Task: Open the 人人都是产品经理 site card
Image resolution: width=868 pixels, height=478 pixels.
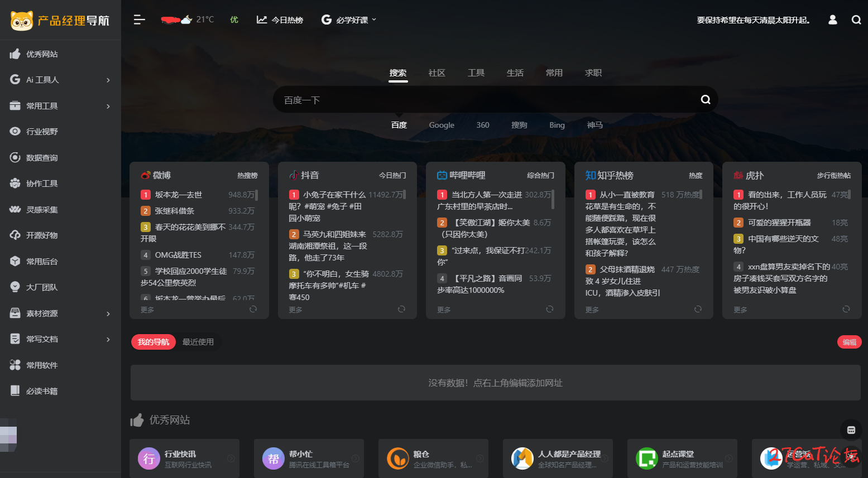Action: (558, 458)
